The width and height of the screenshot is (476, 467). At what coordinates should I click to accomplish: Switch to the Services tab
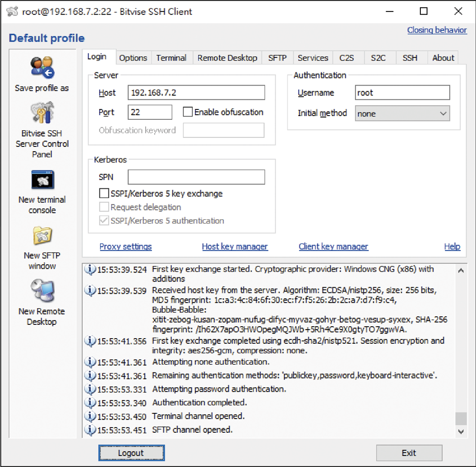(313, 58)
